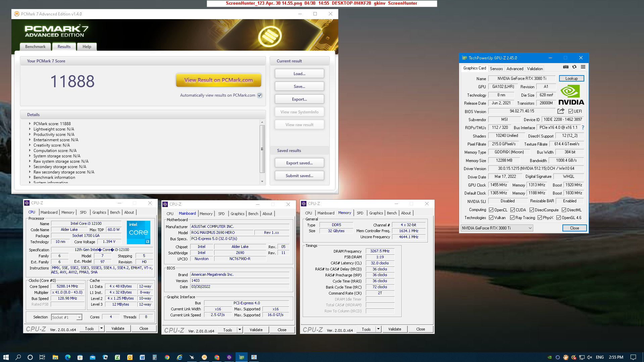The width and height of the screenshot is (644, 362).
Task: Click Validate in the Mainboard CPU-Z window
Action: pos(256,330)
